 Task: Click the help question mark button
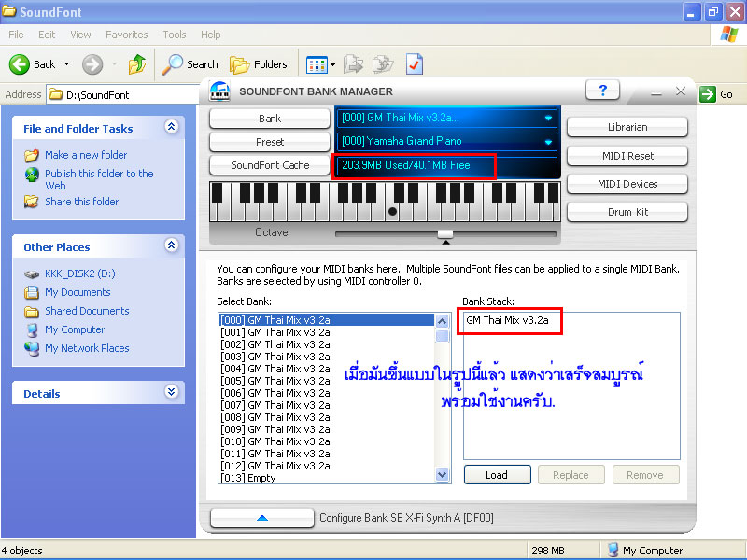[602, 90]
